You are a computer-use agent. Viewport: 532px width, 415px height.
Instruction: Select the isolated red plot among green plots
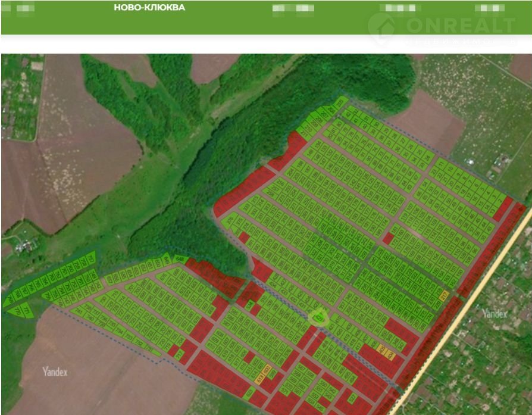[x=388, y=239]
